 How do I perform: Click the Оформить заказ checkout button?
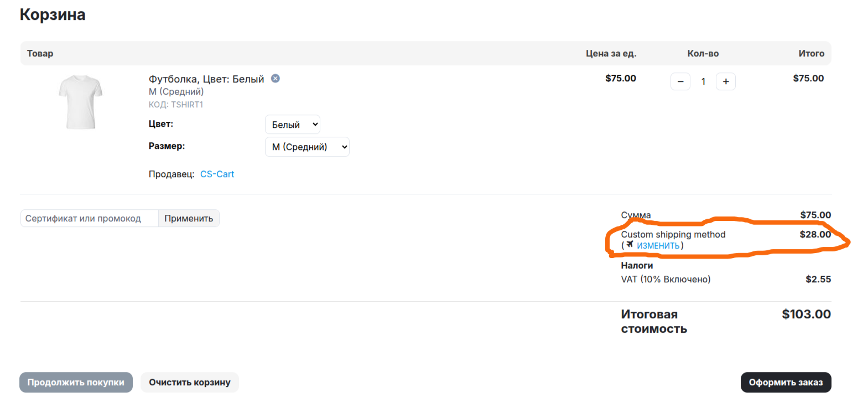(786, 383)
